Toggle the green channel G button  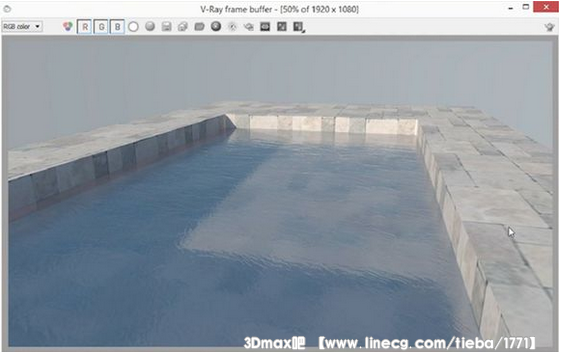(x=101, y=27)
